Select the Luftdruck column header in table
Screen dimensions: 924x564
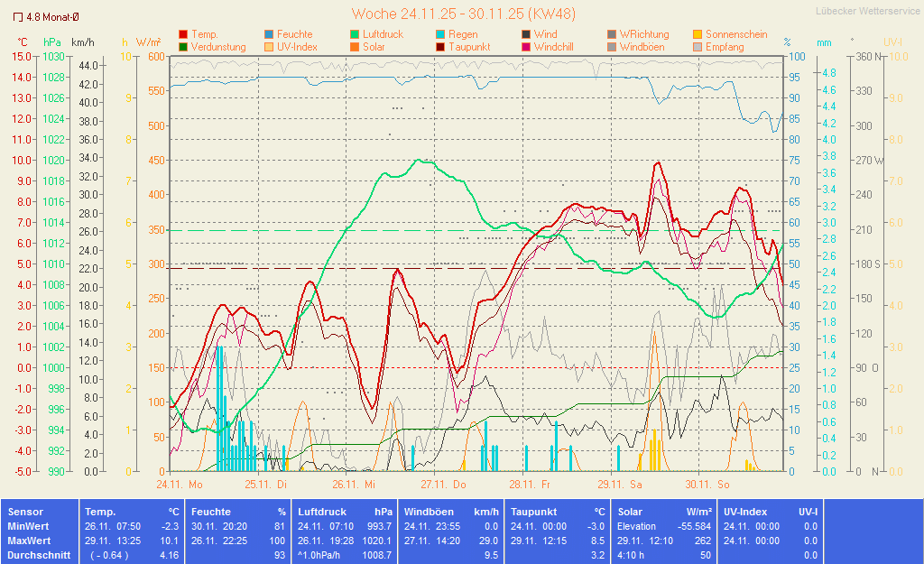tap(322, 512)
